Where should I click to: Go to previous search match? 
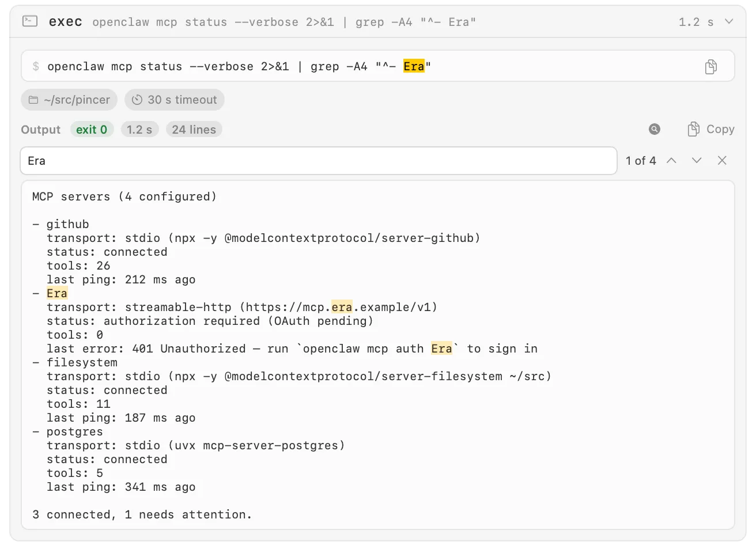(x=671, y=161)
